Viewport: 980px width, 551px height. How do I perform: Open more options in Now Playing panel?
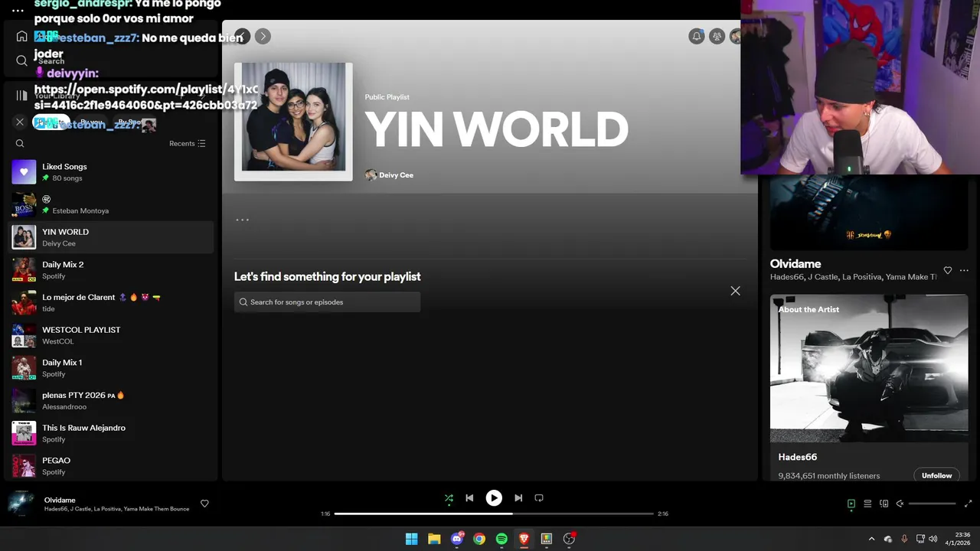[964, 270]
